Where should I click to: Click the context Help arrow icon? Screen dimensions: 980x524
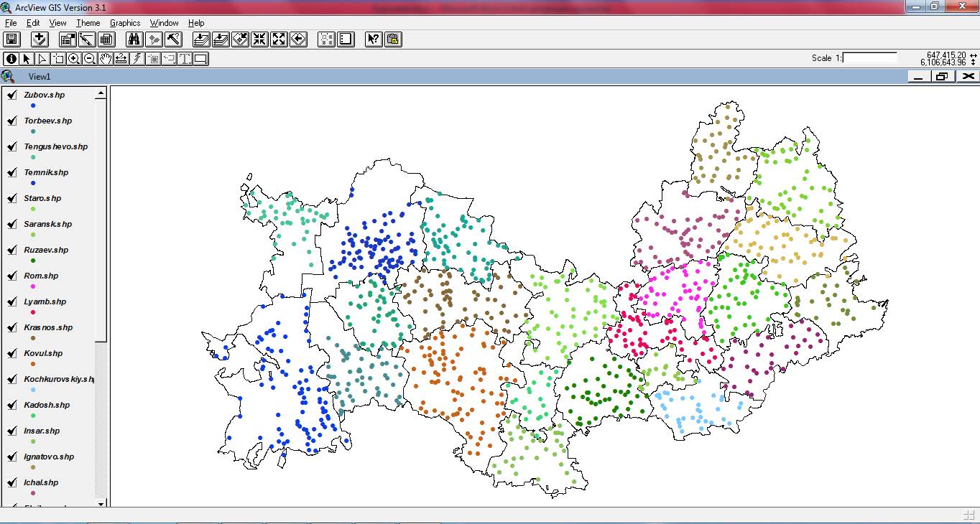(x=373, y=39)
